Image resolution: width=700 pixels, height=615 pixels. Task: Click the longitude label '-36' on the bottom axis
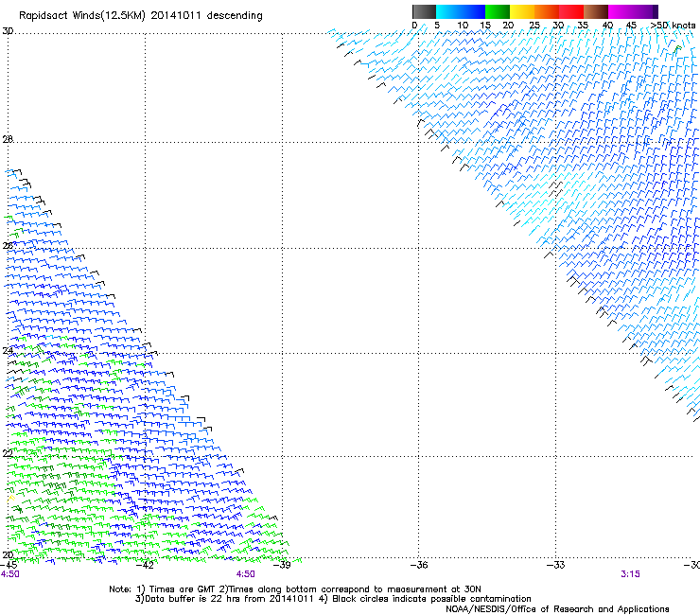[x=419, y=565]
